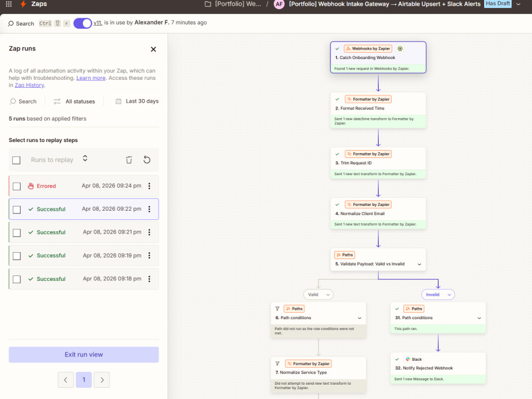Click the Paths badge on step 31
This screenshot has width=532, height=399.
[414, 309]
